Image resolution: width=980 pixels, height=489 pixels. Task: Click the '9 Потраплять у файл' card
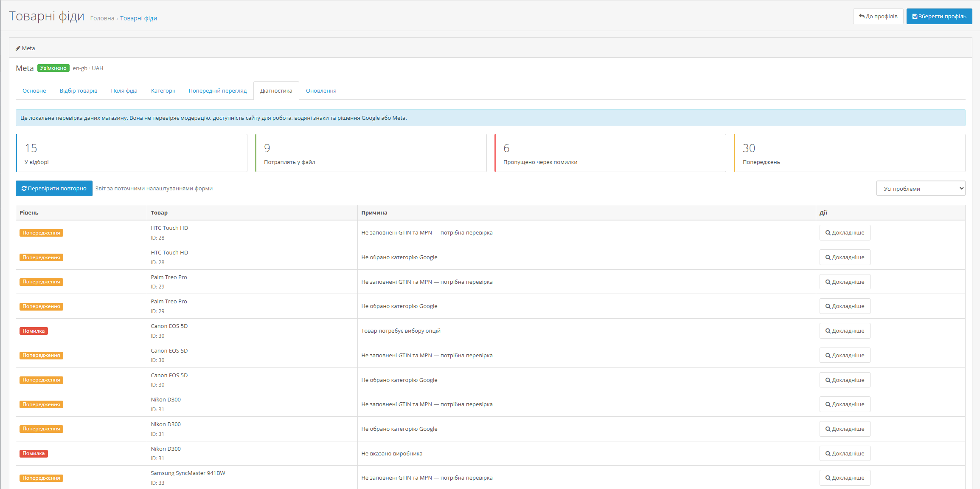coord(371,153)
